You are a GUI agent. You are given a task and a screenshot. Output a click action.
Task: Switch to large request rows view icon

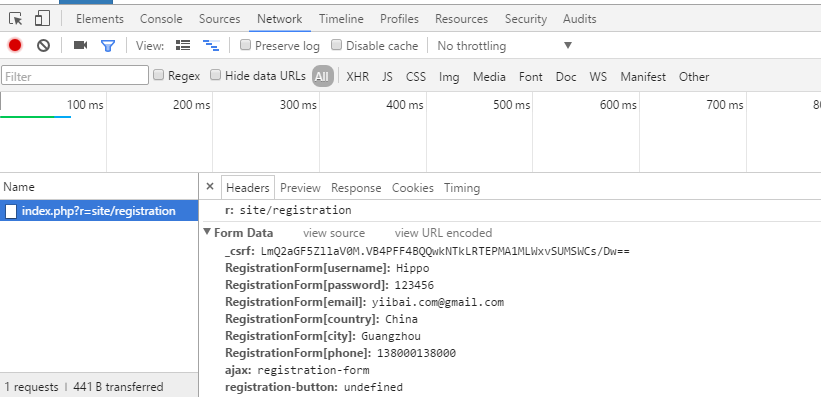(x=183, y=45)
